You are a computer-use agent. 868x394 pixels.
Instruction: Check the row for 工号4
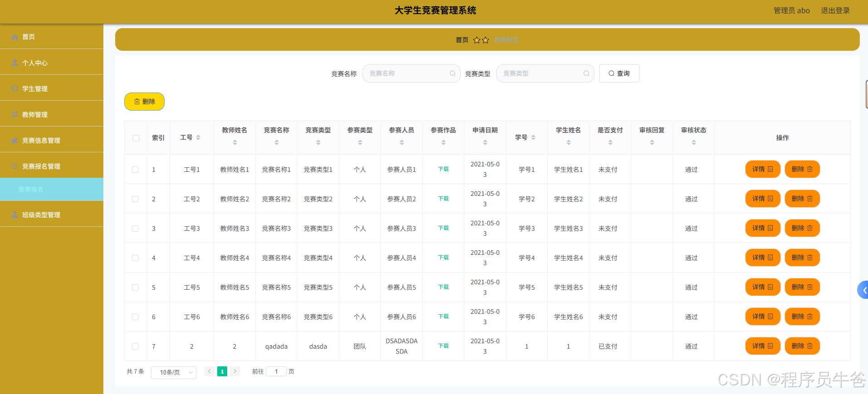[x=135, y=258]
